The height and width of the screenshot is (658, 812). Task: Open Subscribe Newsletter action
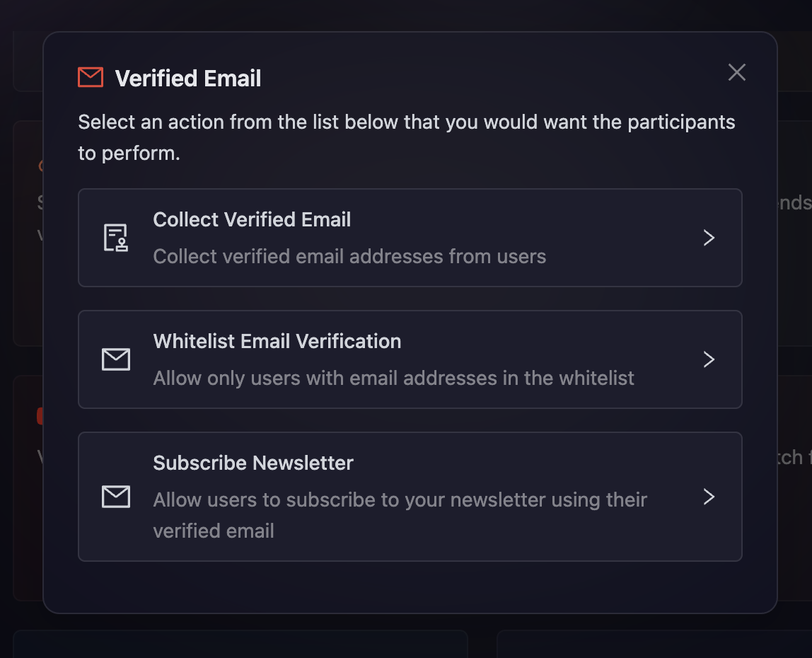(x=410, y=497)
